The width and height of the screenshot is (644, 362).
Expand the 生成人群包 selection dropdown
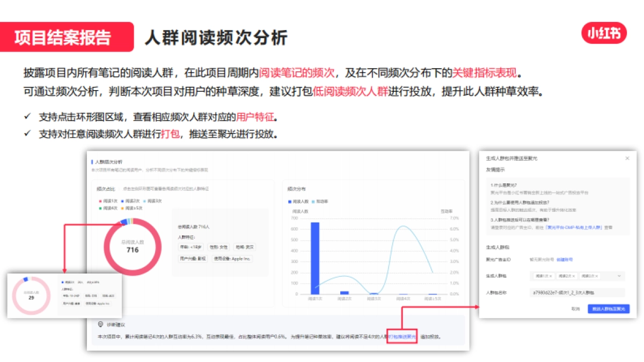point(619,276)
